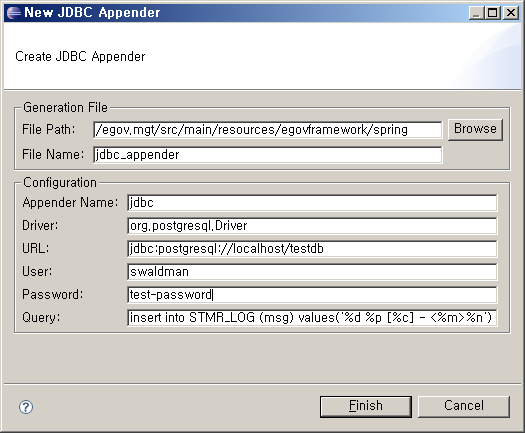Cancel the JDBC appender creation
This screenshot has height=433, width=525.
[x=464, y=407]
